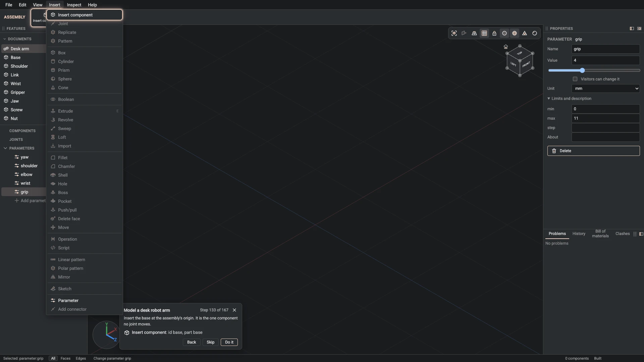Select Edges selection filter
This screenshot has height=362, width=644.
tap(81, 358)
